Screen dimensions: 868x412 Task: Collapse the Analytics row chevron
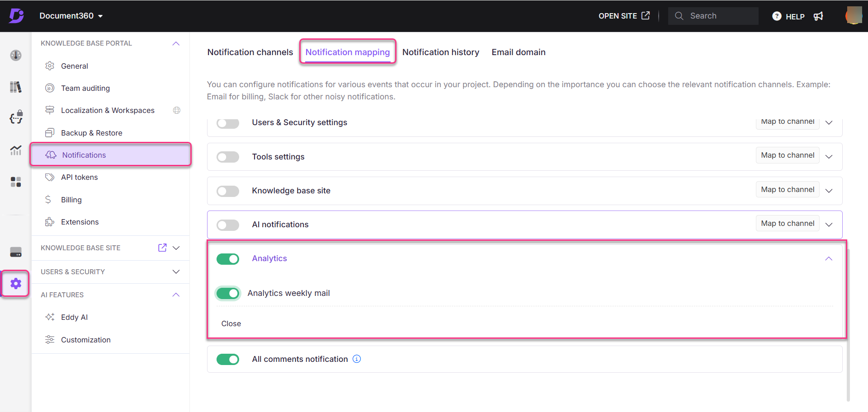point(829,258)
